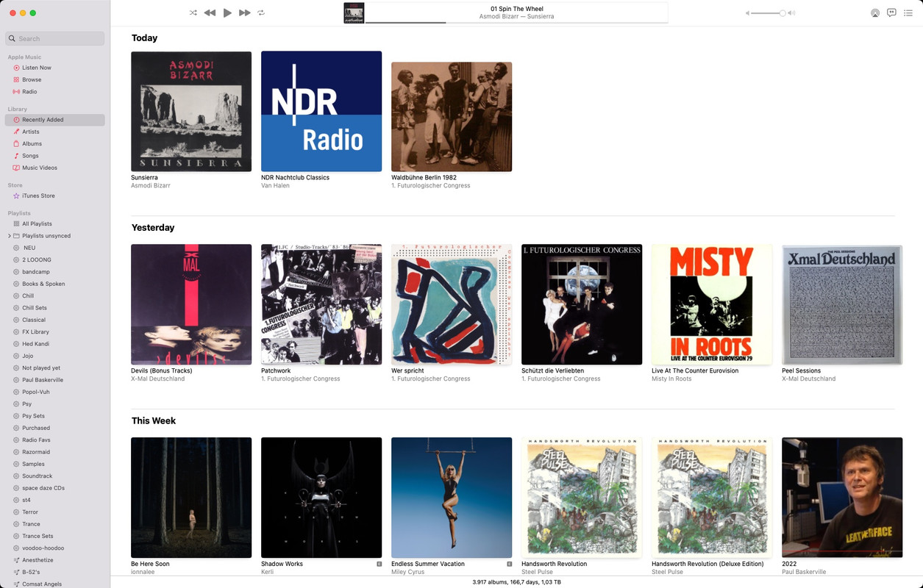Viewport: 923px width, 588px height.
Task: Open the Be Here Soon album cover
Action: [191, 498]
